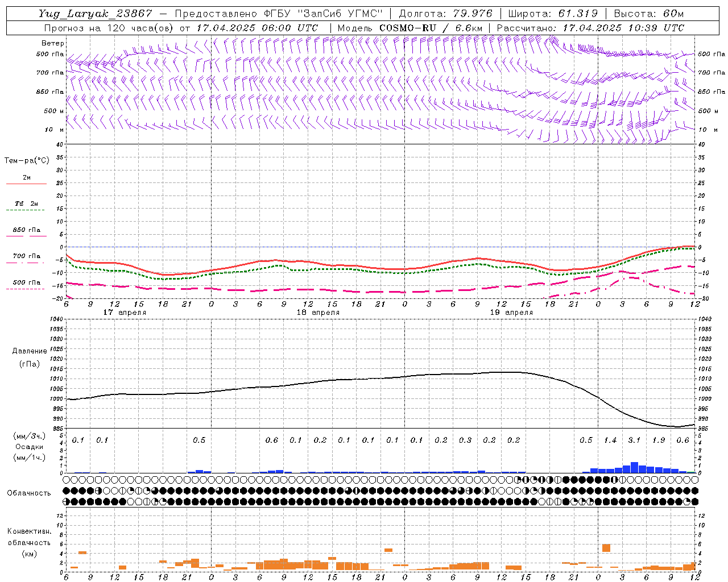Click the tallest blue precipitation bar
728x582 pixels.
coord(634,468)
